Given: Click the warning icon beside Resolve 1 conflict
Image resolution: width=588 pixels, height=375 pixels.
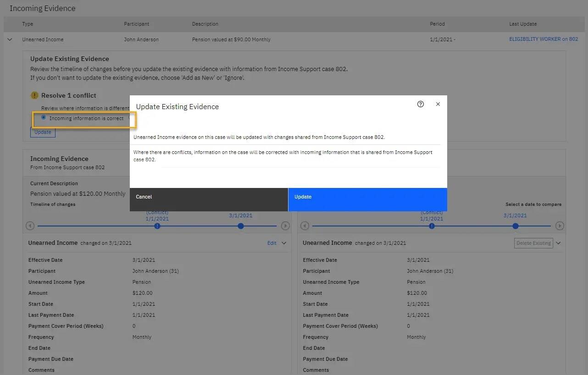Looking at the screenshot, I should 34,95.
